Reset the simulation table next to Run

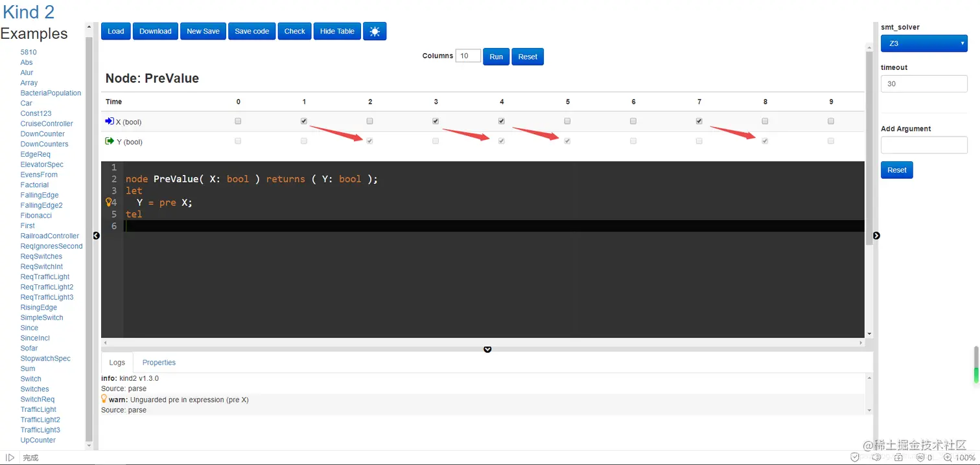coord(528,56)
